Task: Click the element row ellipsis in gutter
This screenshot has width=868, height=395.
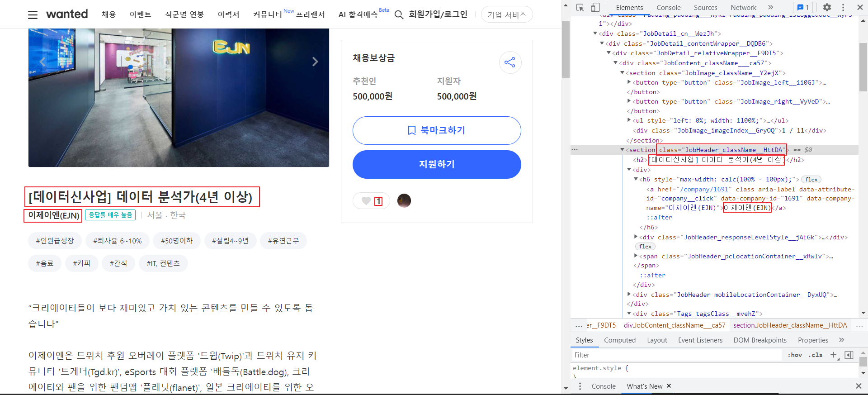Action: pos(575,150)
